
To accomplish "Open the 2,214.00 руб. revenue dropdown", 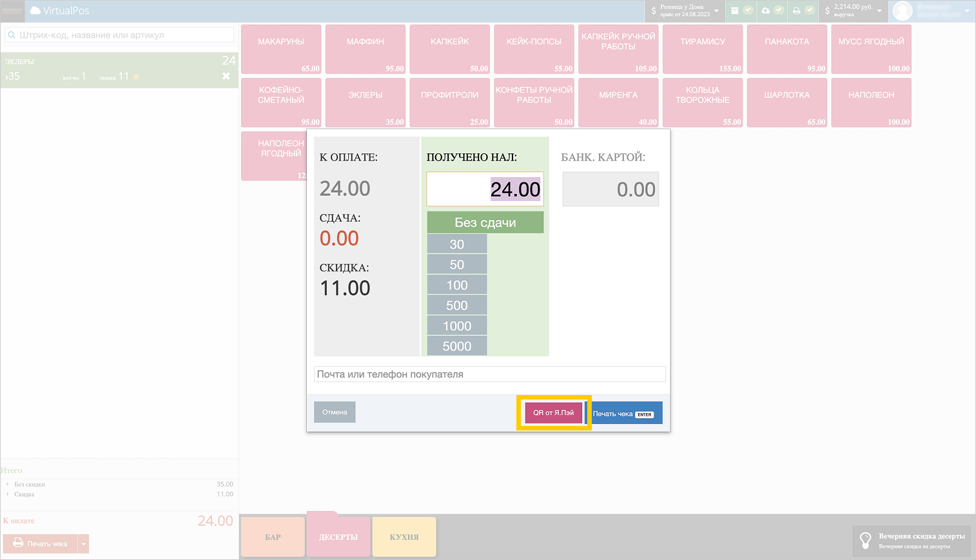I will point(879,11).
